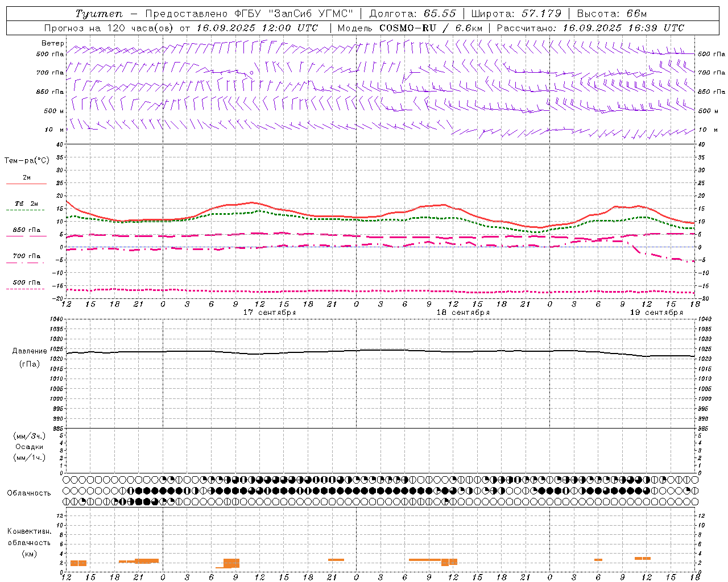
Task: Click the "Тем-ра(°C)" temperature label
Action: 27,161
